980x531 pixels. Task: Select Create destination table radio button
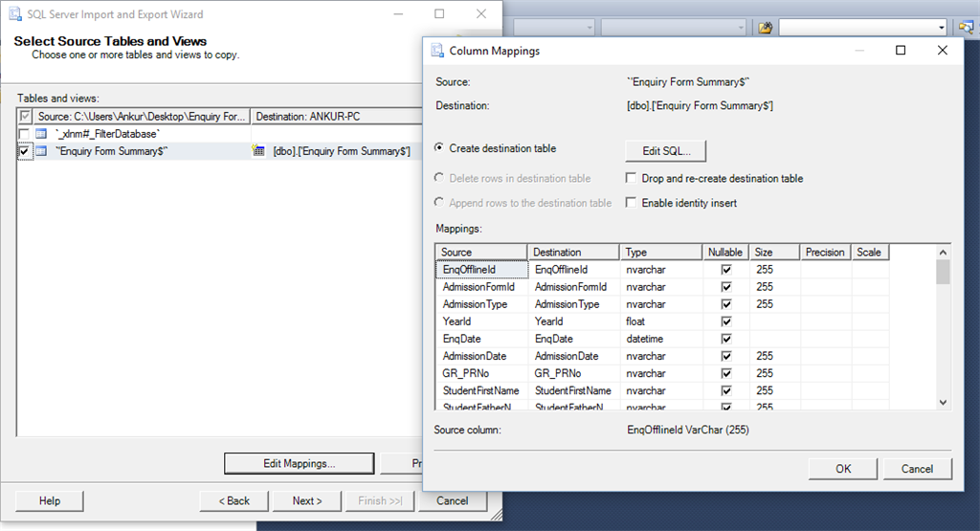439,148
